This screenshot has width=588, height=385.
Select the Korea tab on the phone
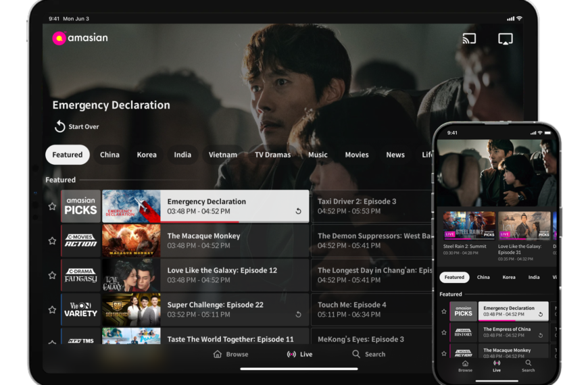pos(508,278)
